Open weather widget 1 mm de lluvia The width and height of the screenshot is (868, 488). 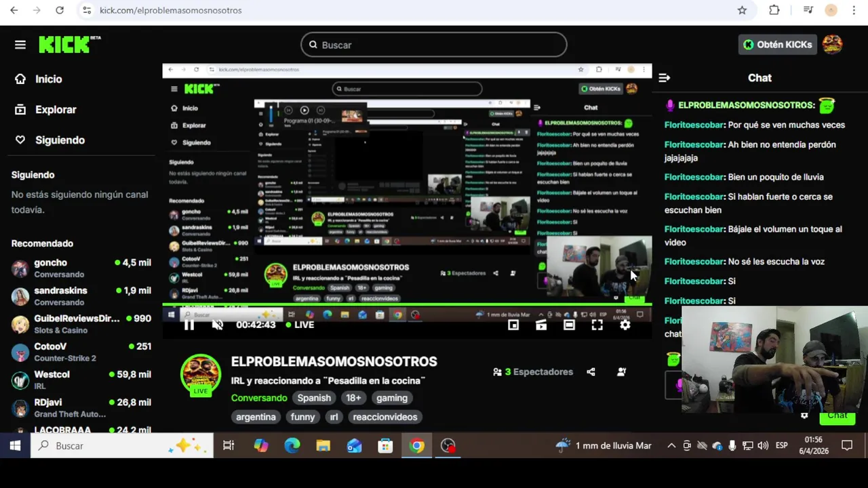point(604,445)
